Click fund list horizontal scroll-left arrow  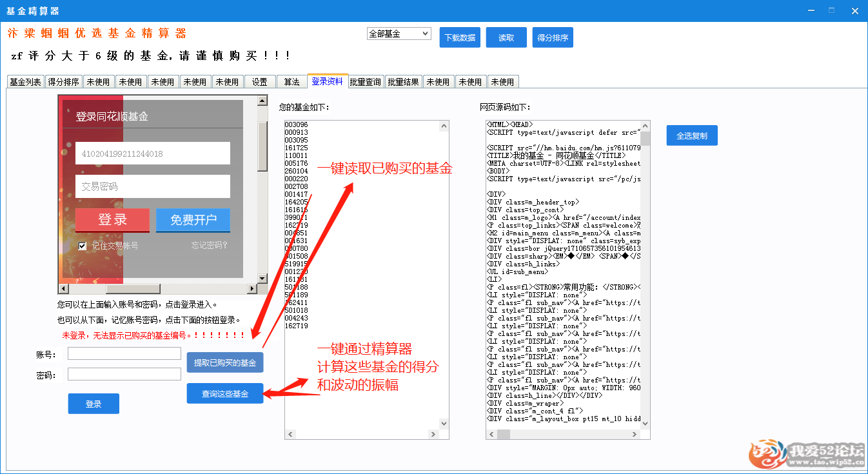(290, 434)
